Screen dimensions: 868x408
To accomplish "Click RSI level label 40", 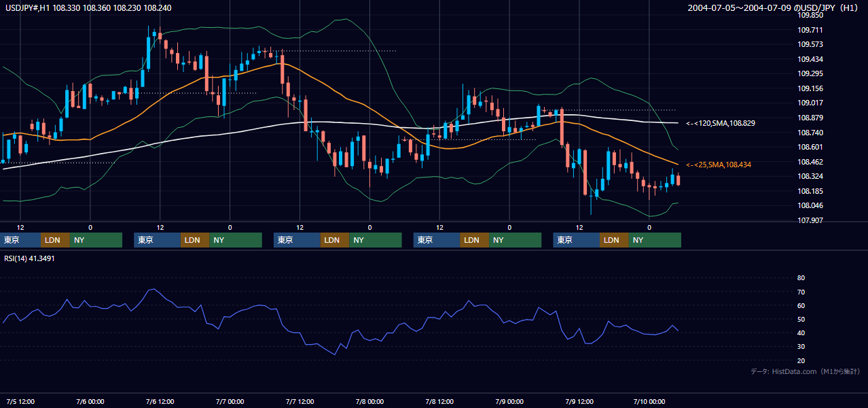I will pos(801,333).
